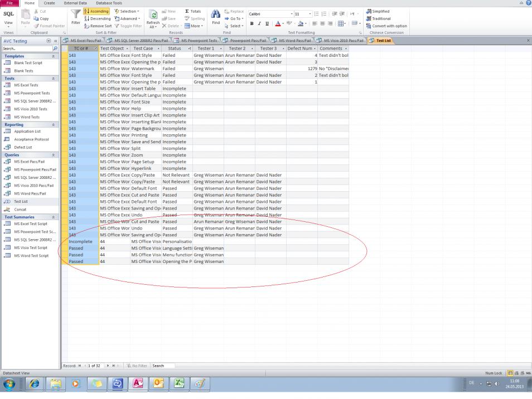Click Convert with option

(x=386, y=26)
